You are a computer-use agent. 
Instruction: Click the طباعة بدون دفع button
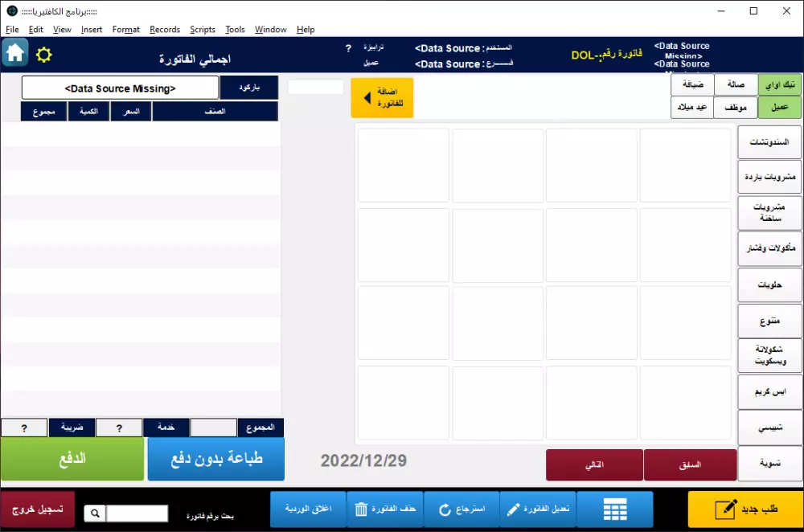(215, 460)
